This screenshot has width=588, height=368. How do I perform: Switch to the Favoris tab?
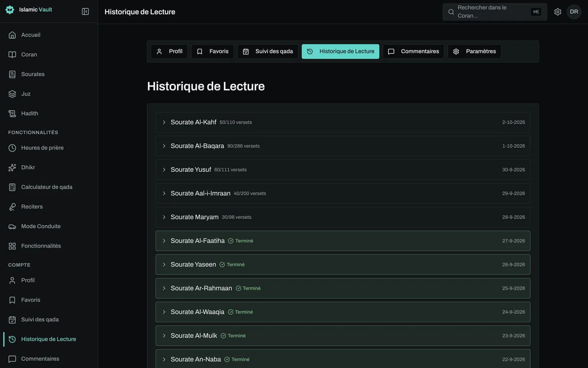[212, 52]
